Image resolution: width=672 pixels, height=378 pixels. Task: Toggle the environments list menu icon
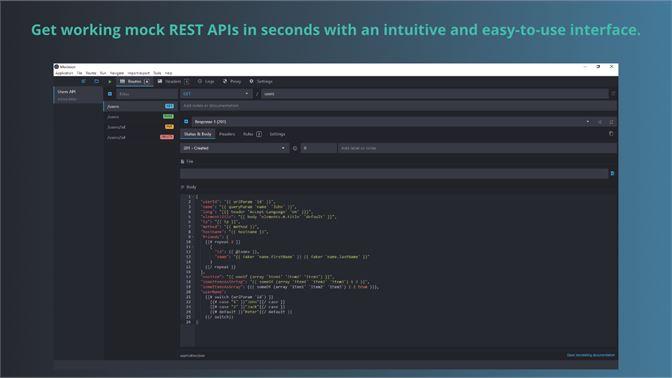(84, 81)
